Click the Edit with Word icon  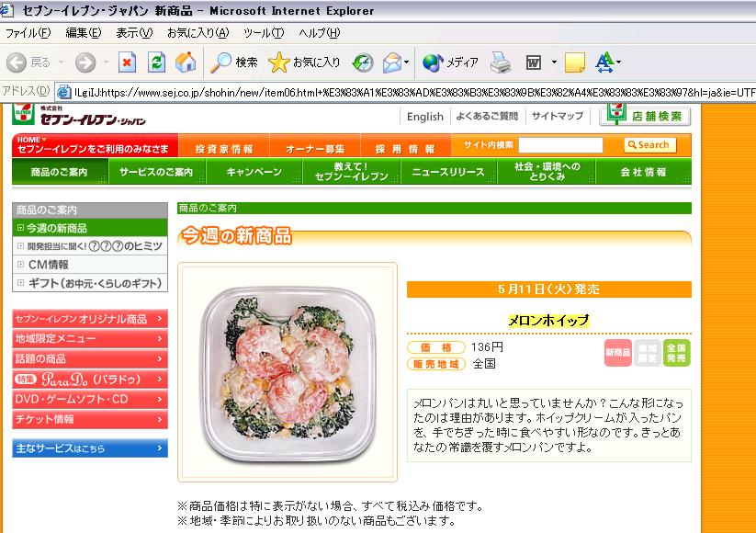(534, 62)
